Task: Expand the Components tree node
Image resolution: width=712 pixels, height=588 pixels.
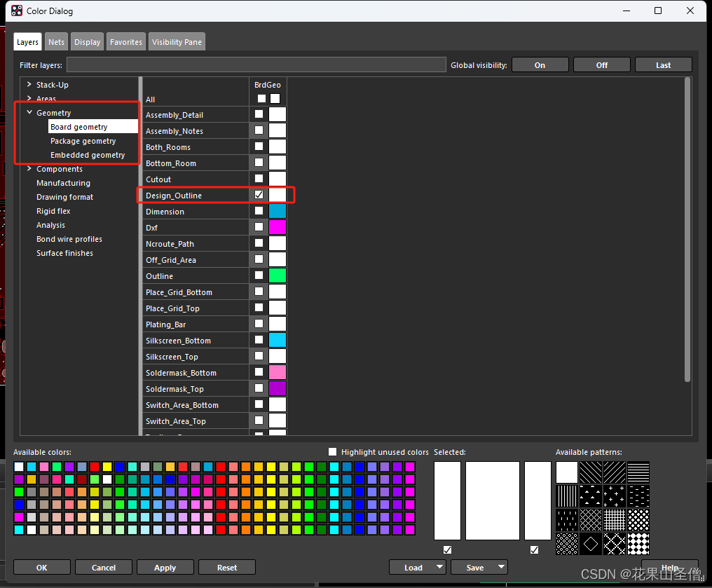Action: click(29, 168)
